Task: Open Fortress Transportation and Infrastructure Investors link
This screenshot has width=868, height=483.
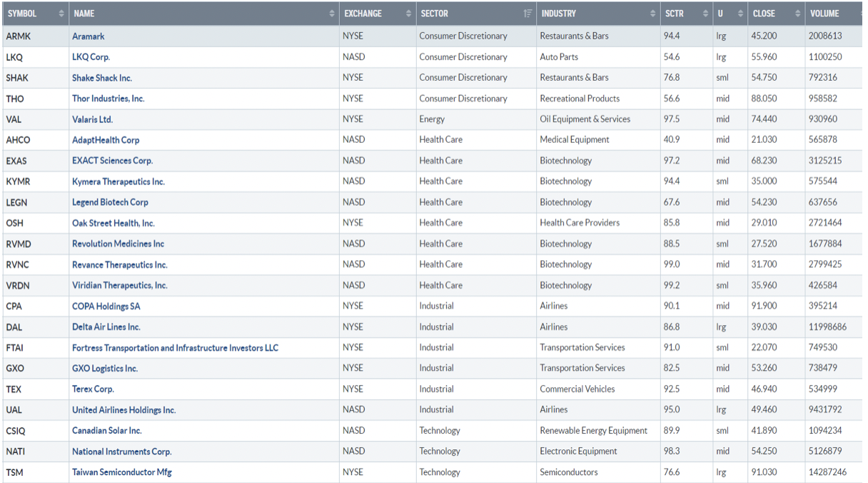Action: pos(175,348)
